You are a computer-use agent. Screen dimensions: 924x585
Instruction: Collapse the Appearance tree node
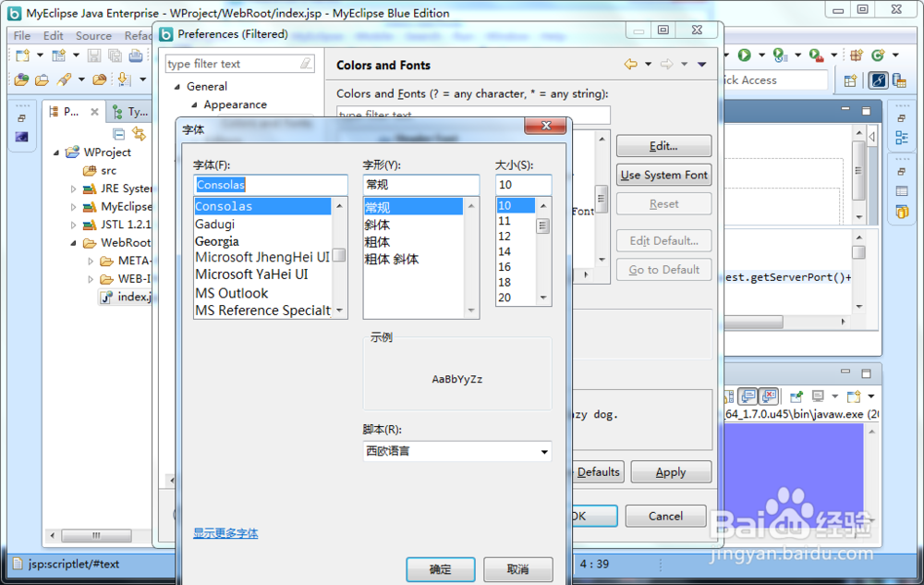pyautogui.click(x=194, y=104)
